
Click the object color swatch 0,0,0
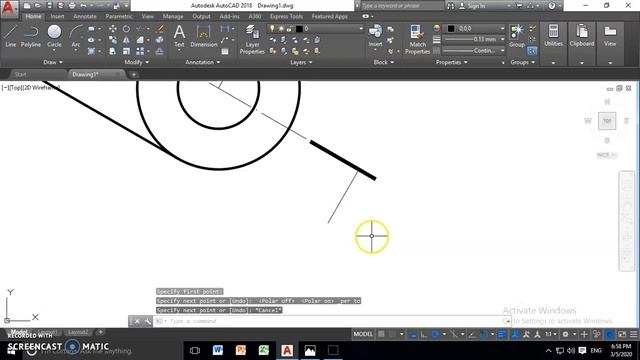(451, 29)
